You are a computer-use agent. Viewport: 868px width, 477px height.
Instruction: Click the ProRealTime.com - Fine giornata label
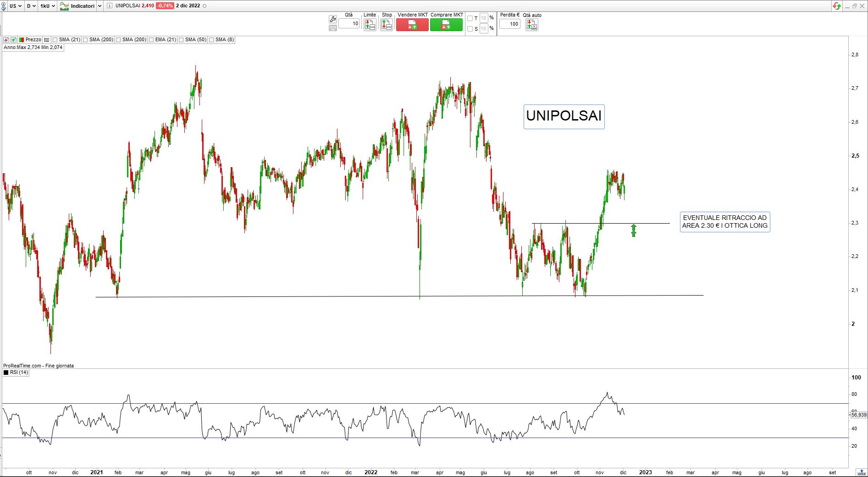pos(39,366)
